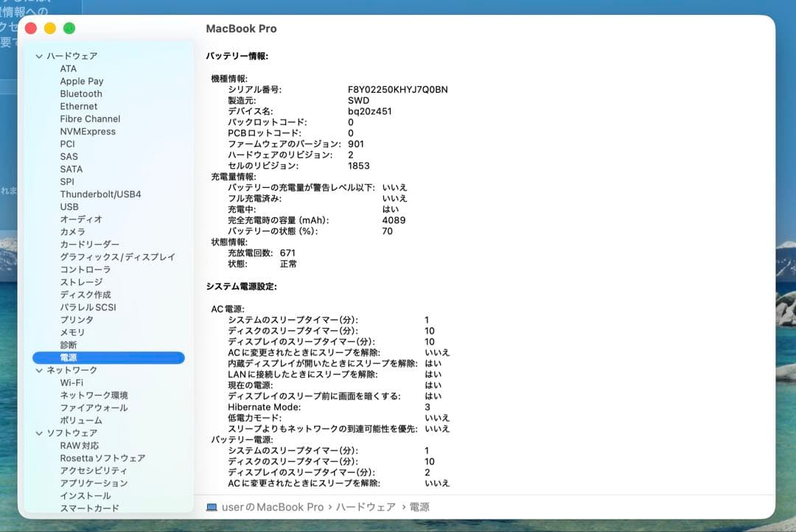Screen dimensions: 796x532
Task: Select Bluetooth in the hardware list
Action: coord(81,94)
